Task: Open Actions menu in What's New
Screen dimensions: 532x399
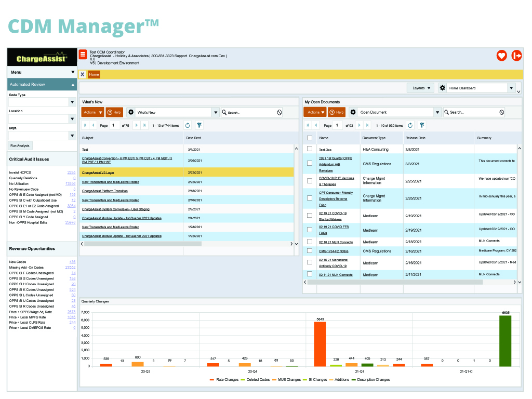Action: [92, 112]
